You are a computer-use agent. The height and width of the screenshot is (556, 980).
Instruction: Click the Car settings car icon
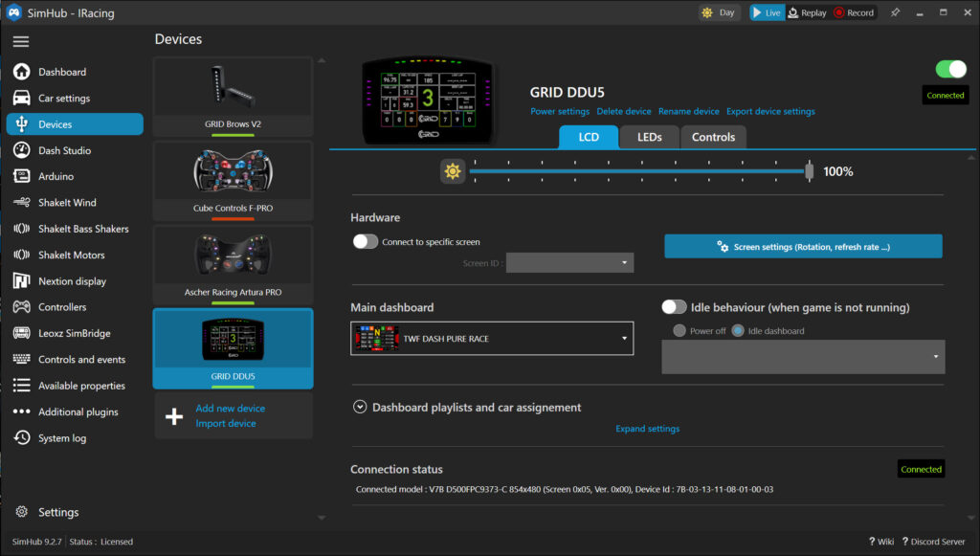click(x=22, y=98)
